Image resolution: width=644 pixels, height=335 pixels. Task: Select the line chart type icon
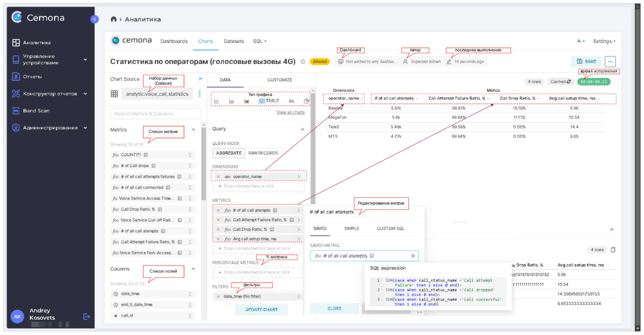[216, 101]
